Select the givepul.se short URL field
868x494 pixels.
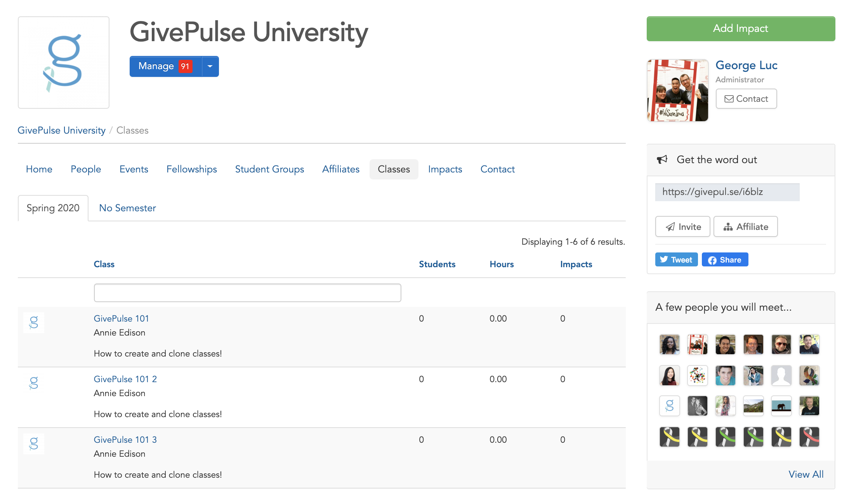click(727, 192)
